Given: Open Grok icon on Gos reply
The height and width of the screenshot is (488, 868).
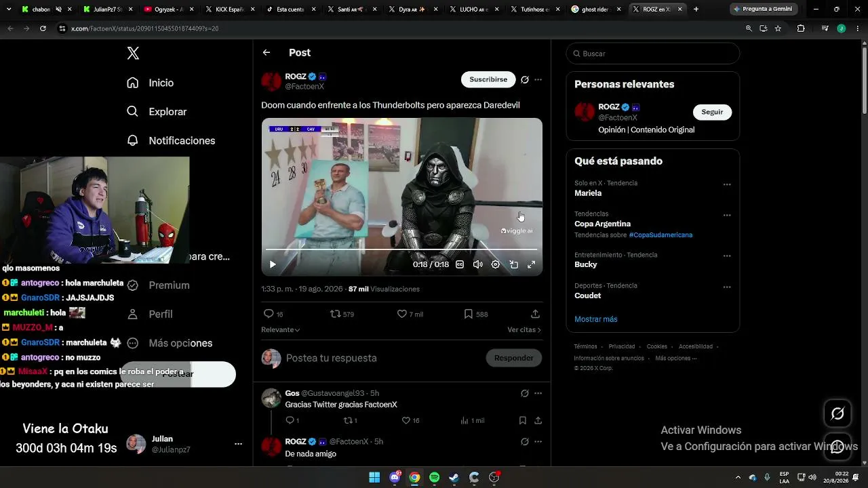Looking at the screenshot, I should point(524,393).
